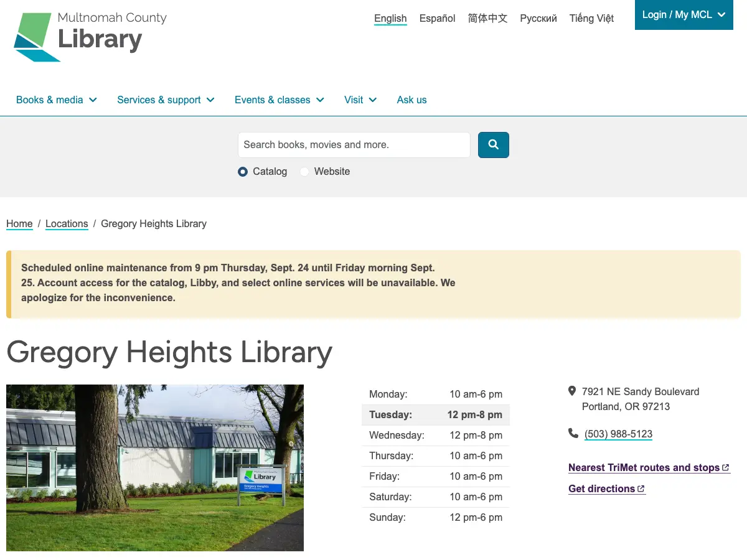
Task: Click the Wednesday hours row
Action: [436, 436]
